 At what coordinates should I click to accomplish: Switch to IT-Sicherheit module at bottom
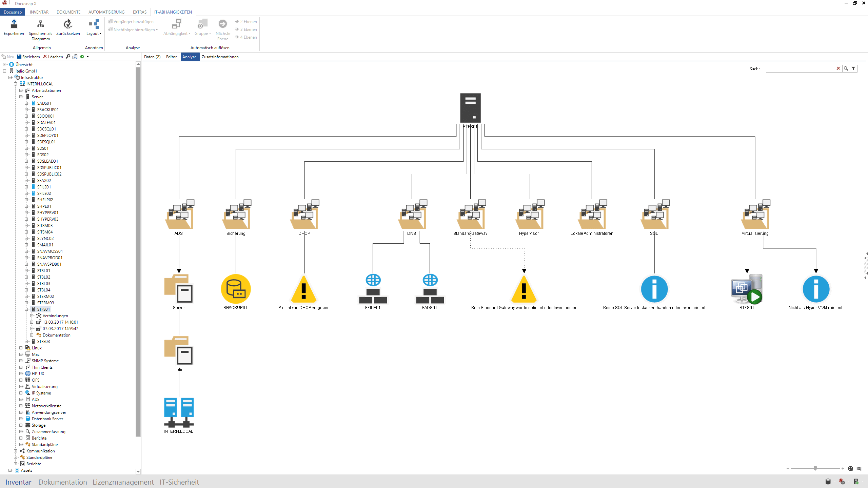[179, 482]
